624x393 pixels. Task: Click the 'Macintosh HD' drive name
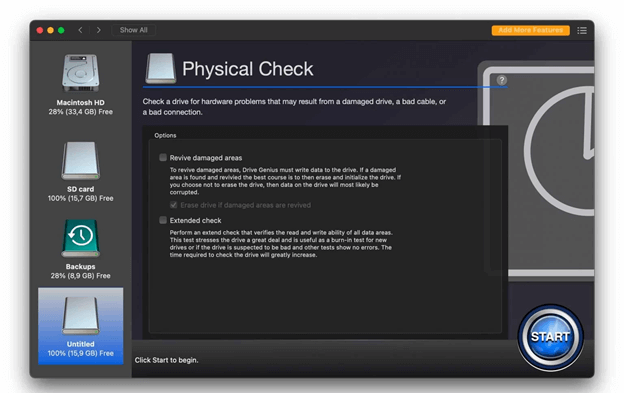[x=80, y=102]
